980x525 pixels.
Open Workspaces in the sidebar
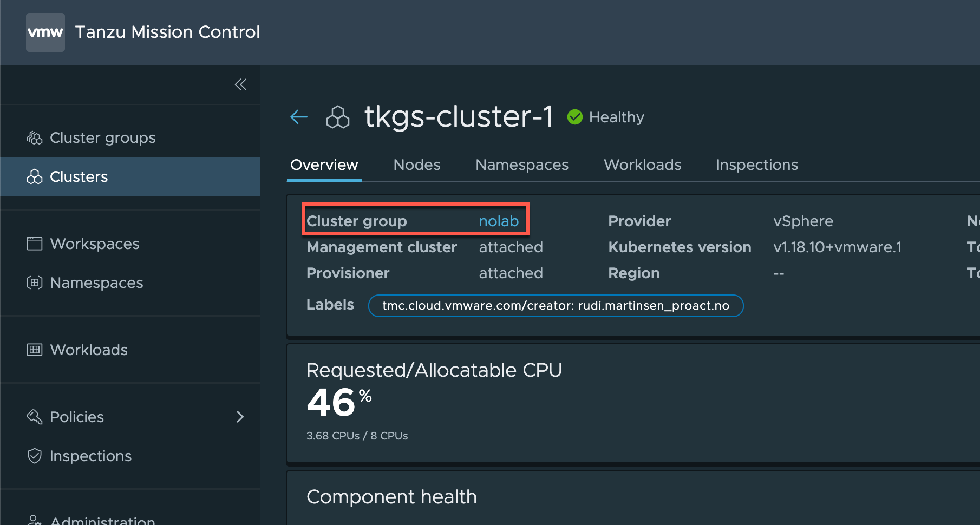(130, 244)
